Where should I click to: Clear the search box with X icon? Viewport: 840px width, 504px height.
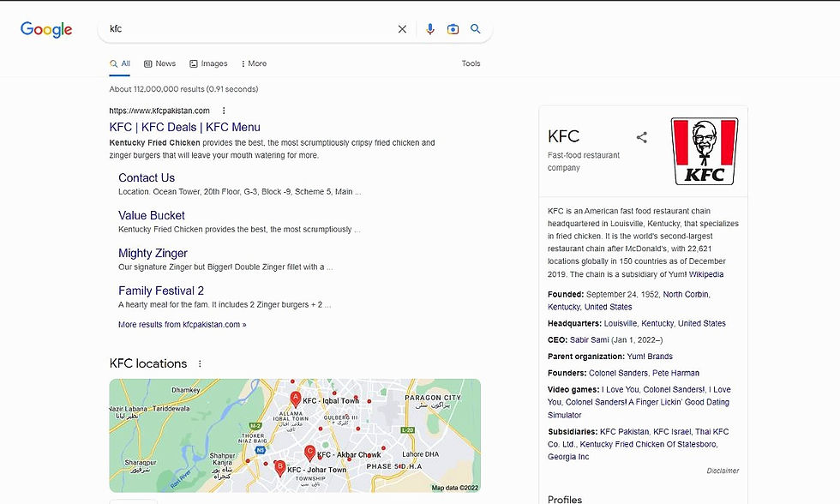402,29
